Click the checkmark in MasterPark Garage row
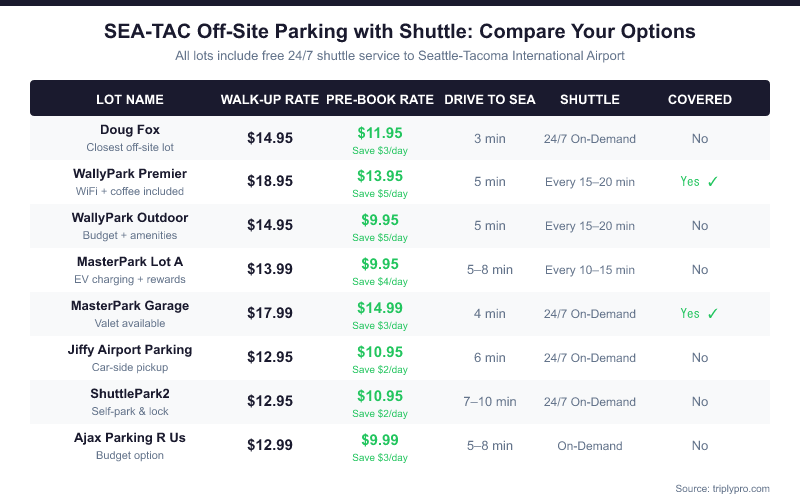Screen dimensions: 800x500 (713, 314)
